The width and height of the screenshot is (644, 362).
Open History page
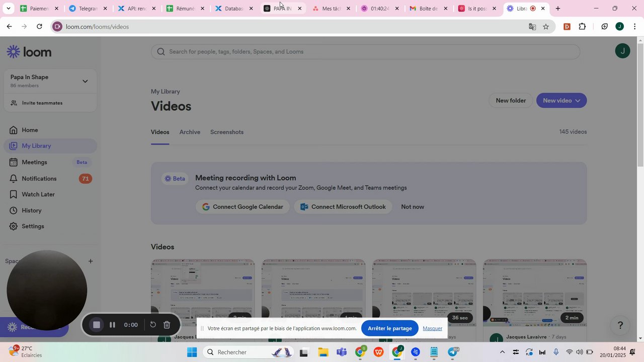click(x=50, y=210)
